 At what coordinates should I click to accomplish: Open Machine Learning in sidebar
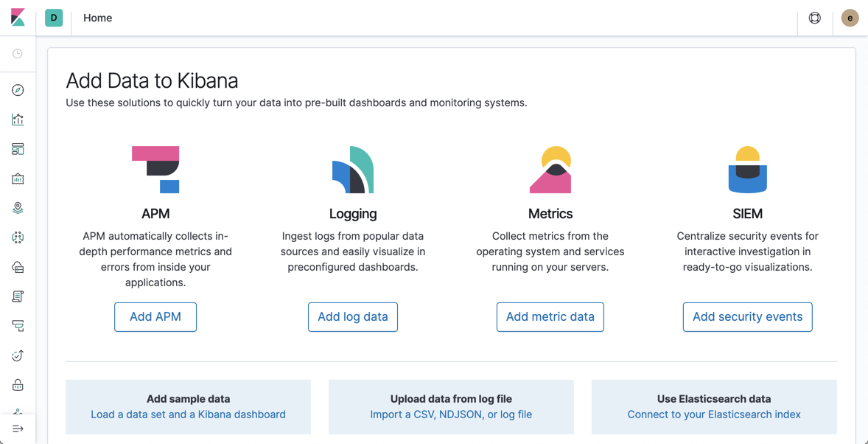tap(18, 237)
